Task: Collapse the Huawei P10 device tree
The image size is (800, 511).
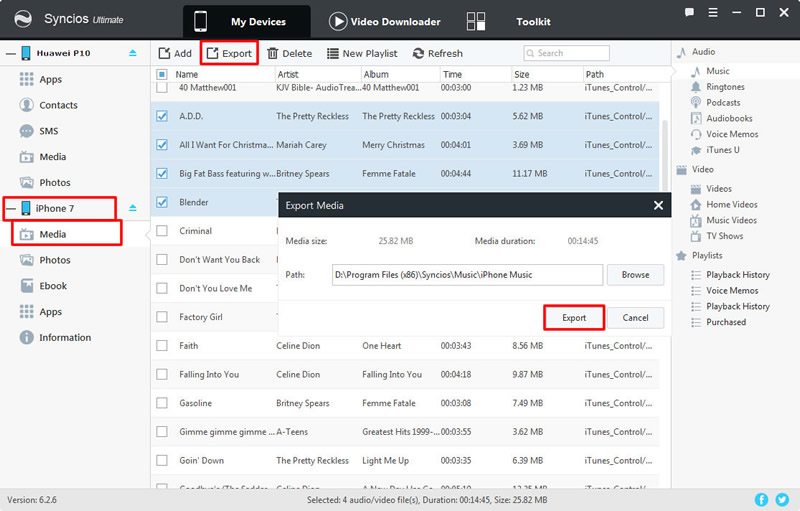Action: tap(11, 53)
